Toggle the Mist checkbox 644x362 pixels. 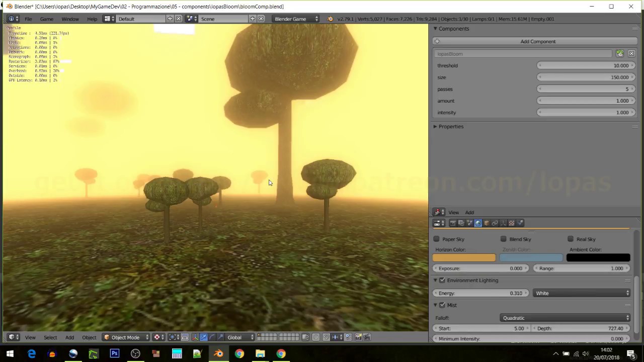(442, 305)
